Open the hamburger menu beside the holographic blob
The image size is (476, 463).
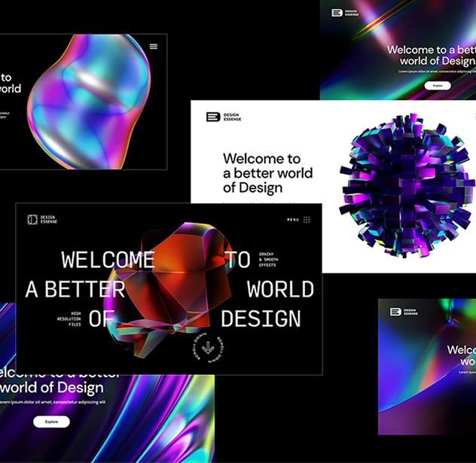tap(154, 47)
